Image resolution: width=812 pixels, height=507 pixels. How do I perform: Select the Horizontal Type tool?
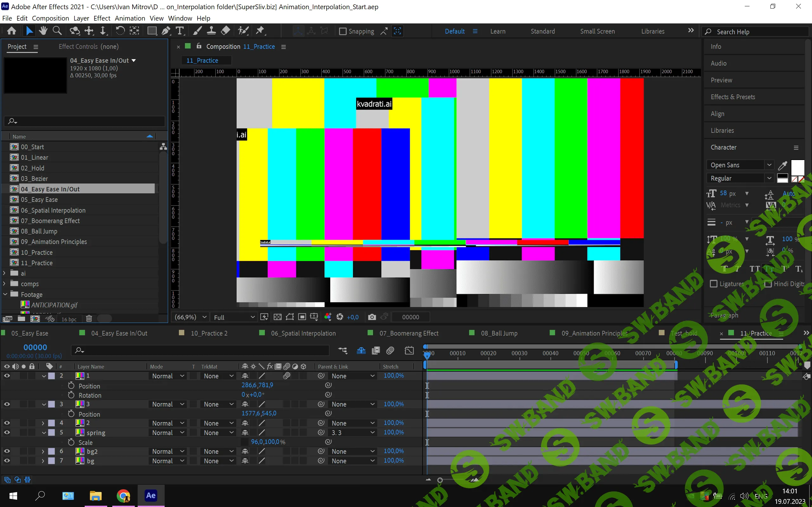point(180,31)
